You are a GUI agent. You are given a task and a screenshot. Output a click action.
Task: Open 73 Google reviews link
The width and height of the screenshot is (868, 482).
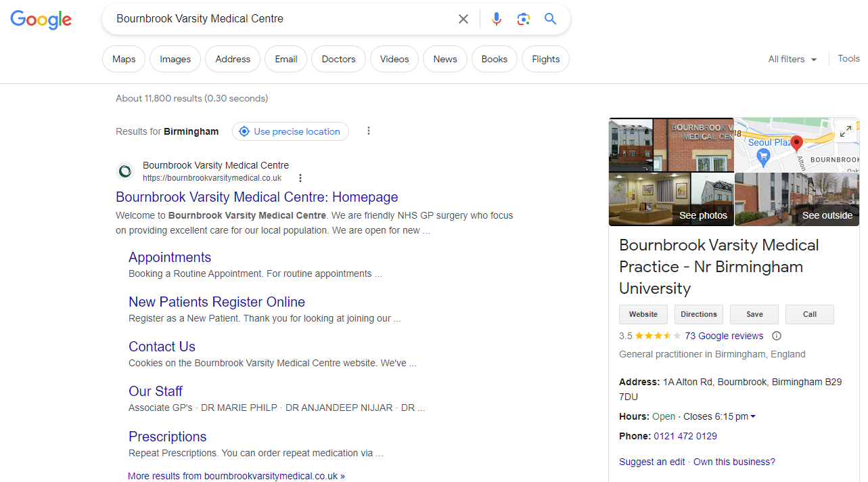coord(724,336)
